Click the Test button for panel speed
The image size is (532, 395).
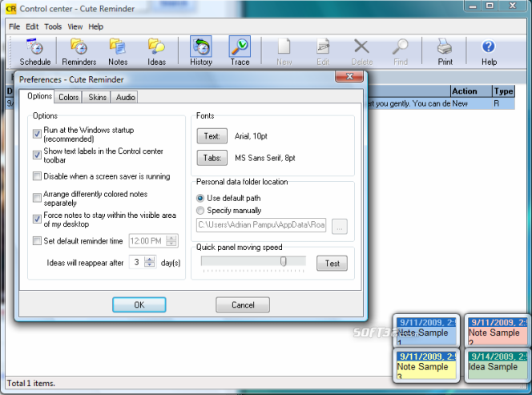(332, 264)
